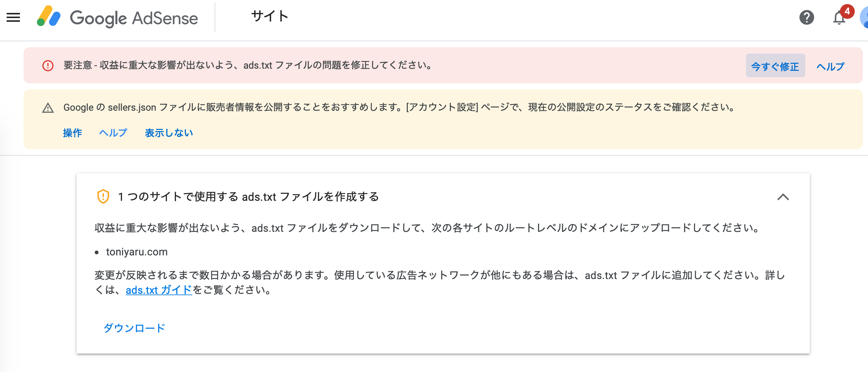Open the notifications bell with 4 alerts
868x372 pixels.
pos(840,17)
